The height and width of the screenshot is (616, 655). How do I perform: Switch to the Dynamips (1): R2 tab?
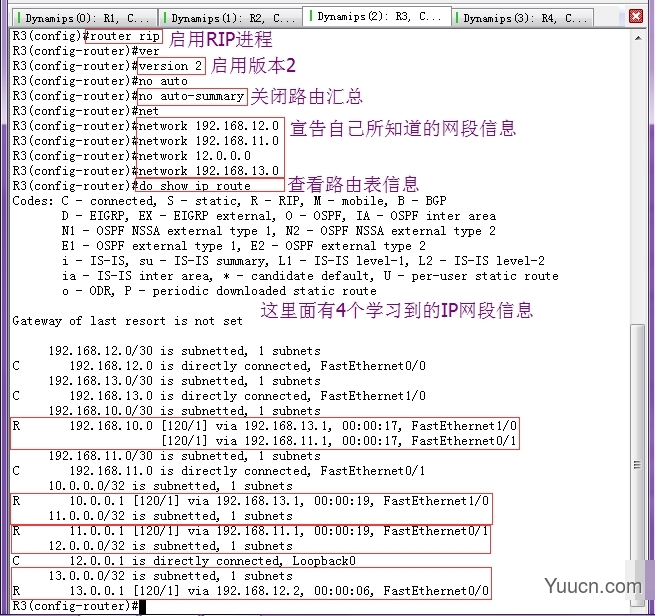click(x=230, y=18)
